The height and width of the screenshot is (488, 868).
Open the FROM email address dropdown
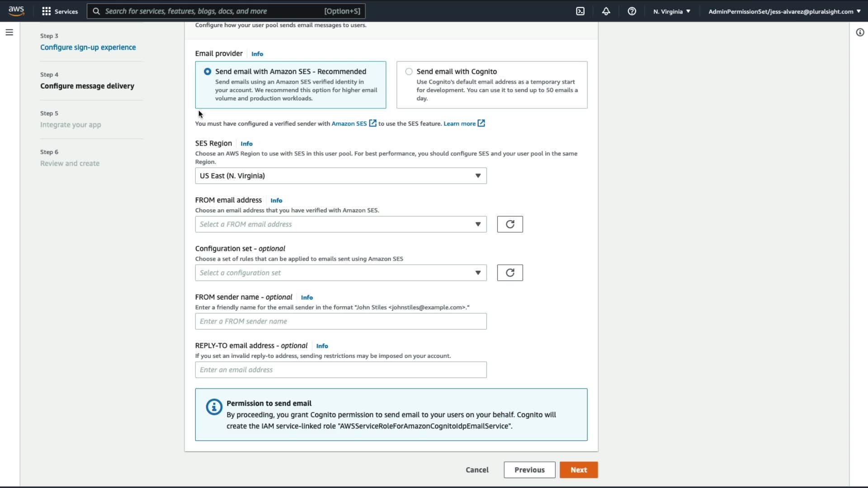340,224
